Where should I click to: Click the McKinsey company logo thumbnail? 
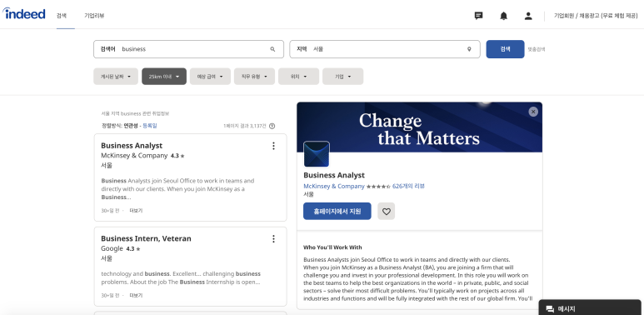coord(317,154)
